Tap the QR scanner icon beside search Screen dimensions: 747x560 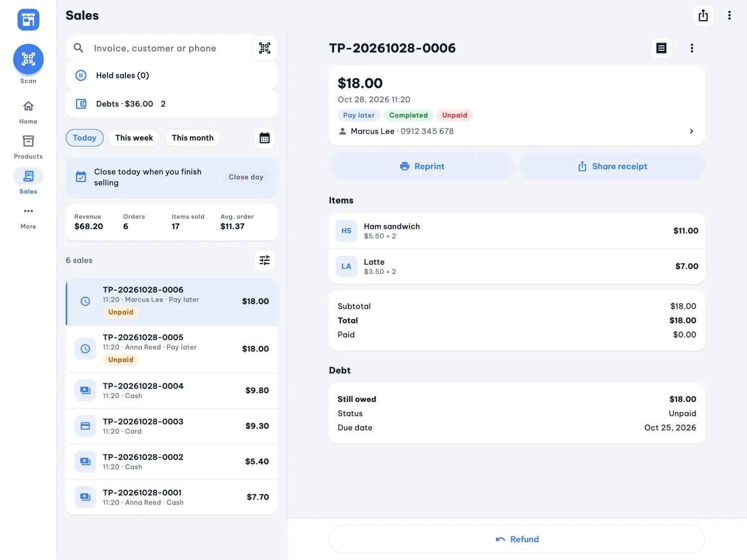(264, 48)
